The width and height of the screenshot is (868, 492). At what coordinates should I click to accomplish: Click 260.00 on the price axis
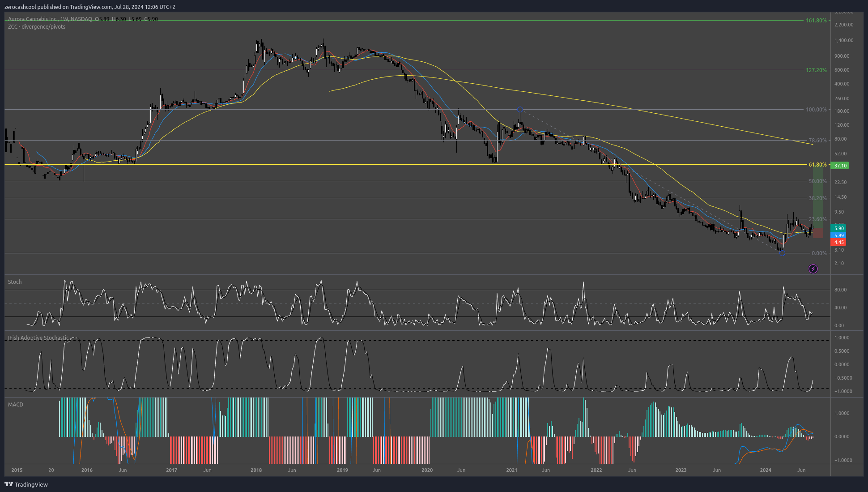click(842, 98)
